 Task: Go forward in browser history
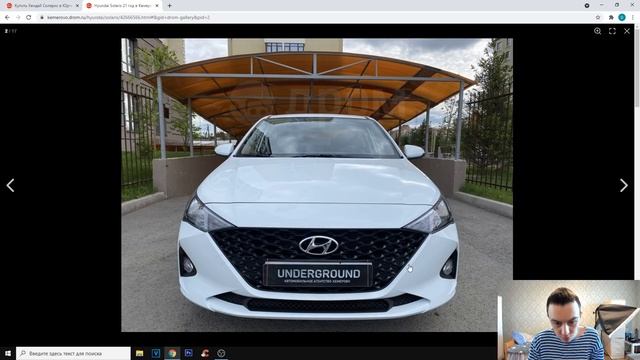18,18
